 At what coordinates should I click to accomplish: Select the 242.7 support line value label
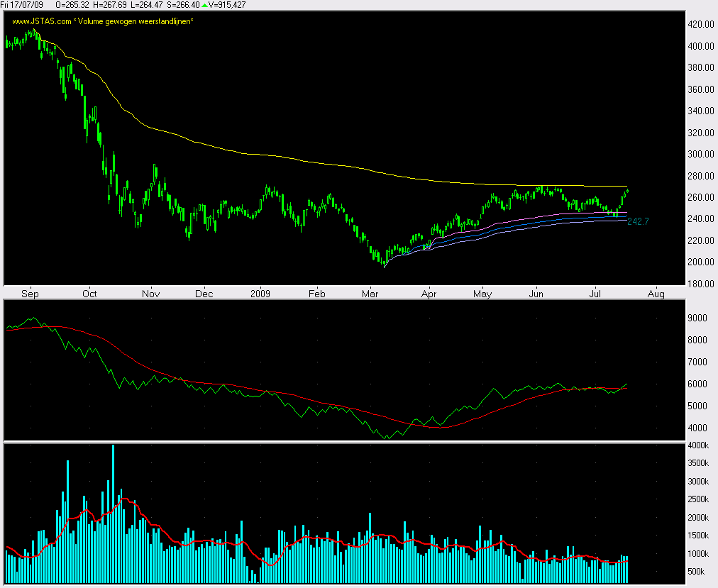click(638, 221)
